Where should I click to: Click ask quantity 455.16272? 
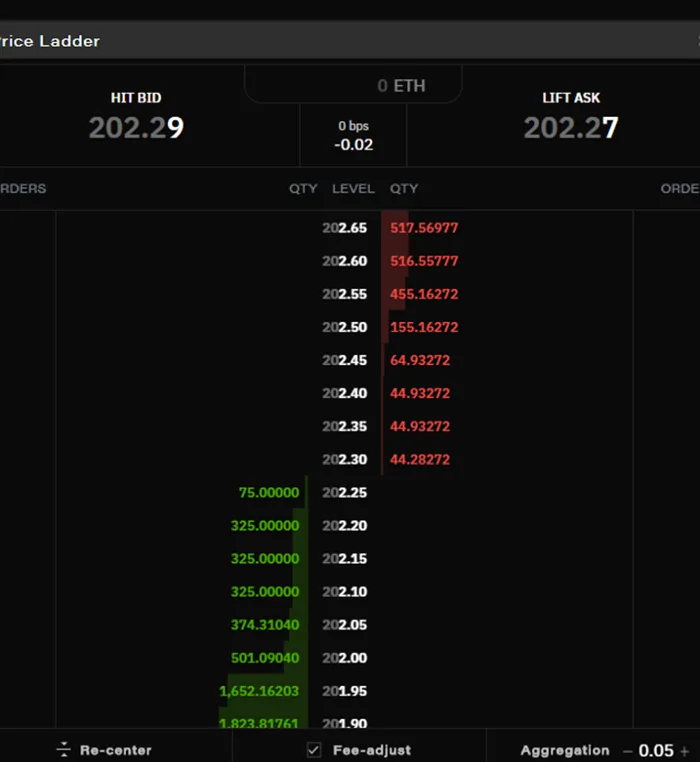pyautogui.click(x=424, y=294)
